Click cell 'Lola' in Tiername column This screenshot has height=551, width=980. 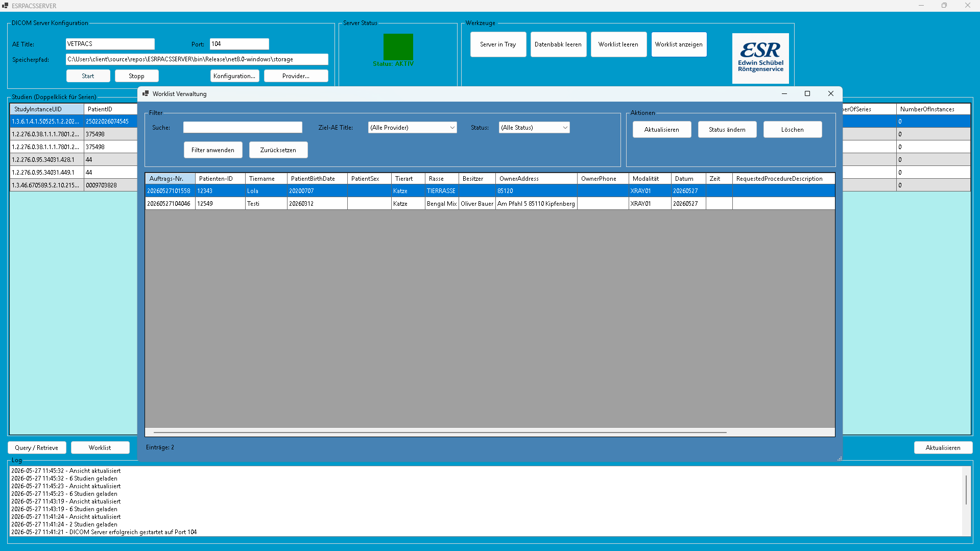point(266,191)
